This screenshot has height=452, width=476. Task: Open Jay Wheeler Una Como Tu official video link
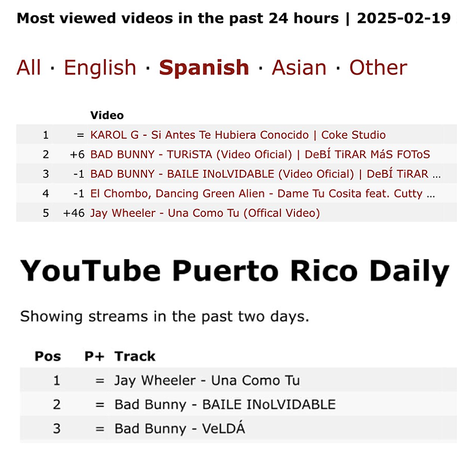205,213
